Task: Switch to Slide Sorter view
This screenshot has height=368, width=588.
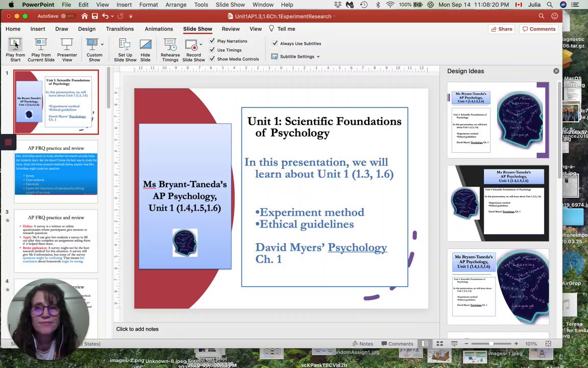Action: click(x=439, y=343)
